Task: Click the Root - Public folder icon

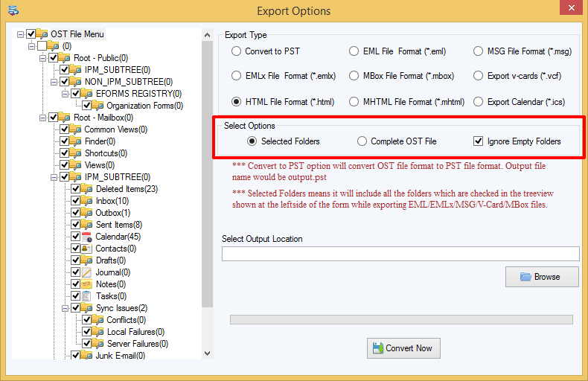Action: [x=65, y=58]
